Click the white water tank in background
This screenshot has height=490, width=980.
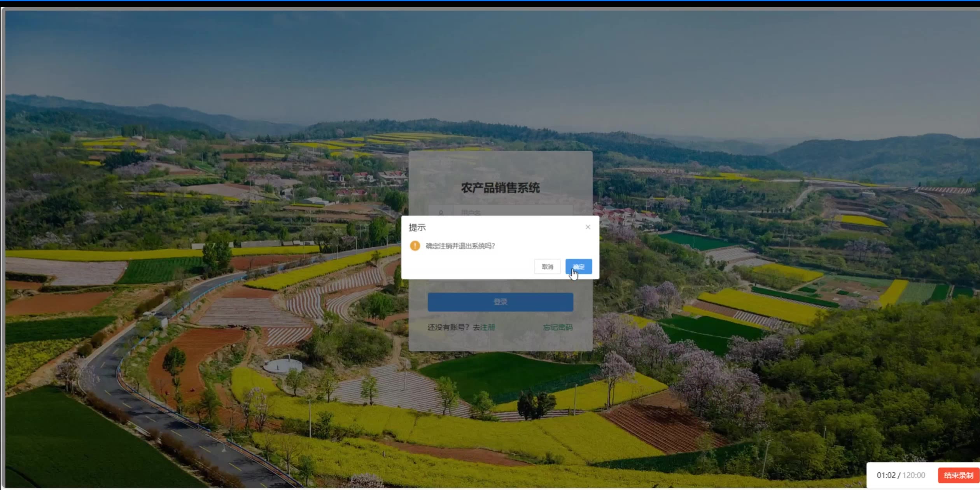(x=283, y=366)
